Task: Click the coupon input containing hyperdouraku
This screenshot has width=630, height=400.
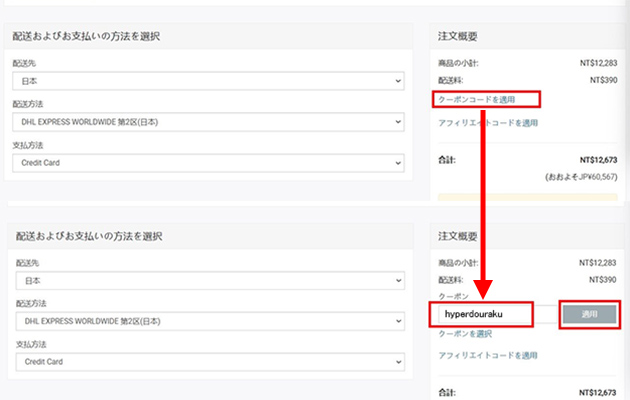Action: pyautogui.click(x=484, y=314)
